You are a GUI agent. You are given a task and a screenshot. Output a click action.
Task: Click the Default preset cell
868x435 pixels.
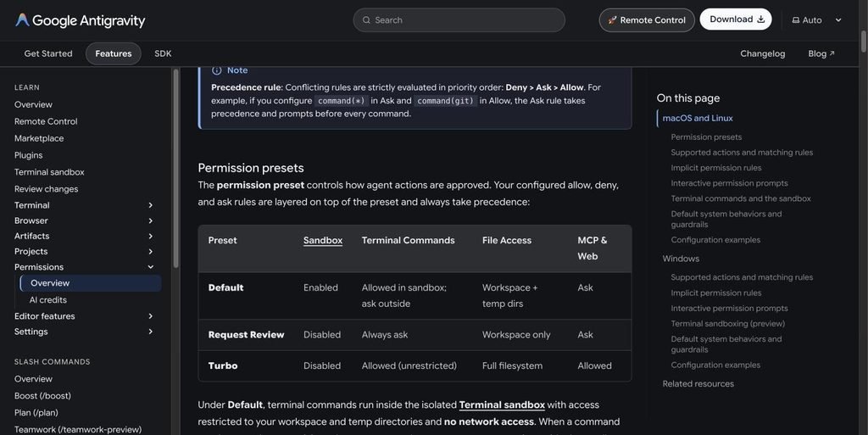point(225,287)
